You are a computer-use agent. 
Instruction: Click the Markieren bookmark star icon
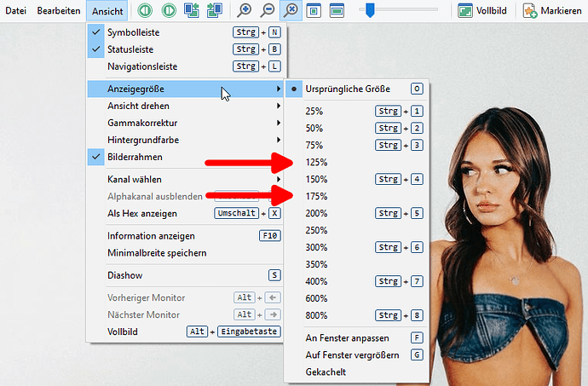530,10
